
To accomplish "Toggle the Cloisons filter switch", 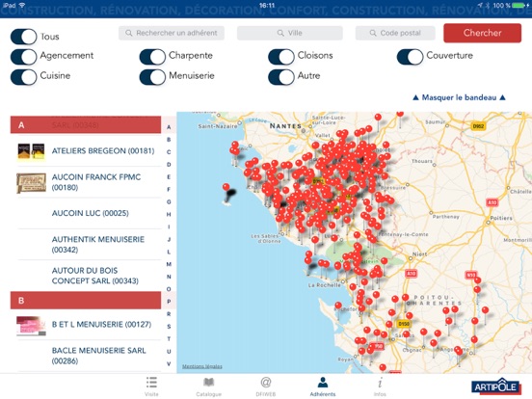I will coord(281,57).
